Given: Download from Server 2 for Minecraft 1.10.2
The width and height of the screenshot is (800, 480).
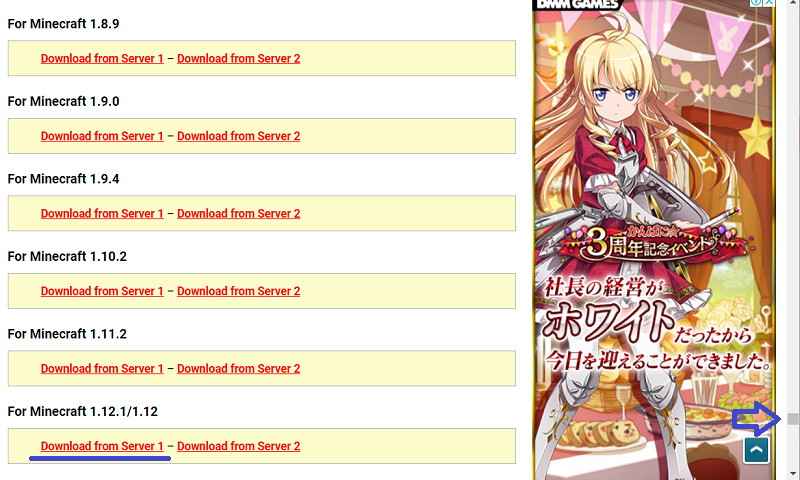Looking at the screenshot, I should click(x=238, y=291).
